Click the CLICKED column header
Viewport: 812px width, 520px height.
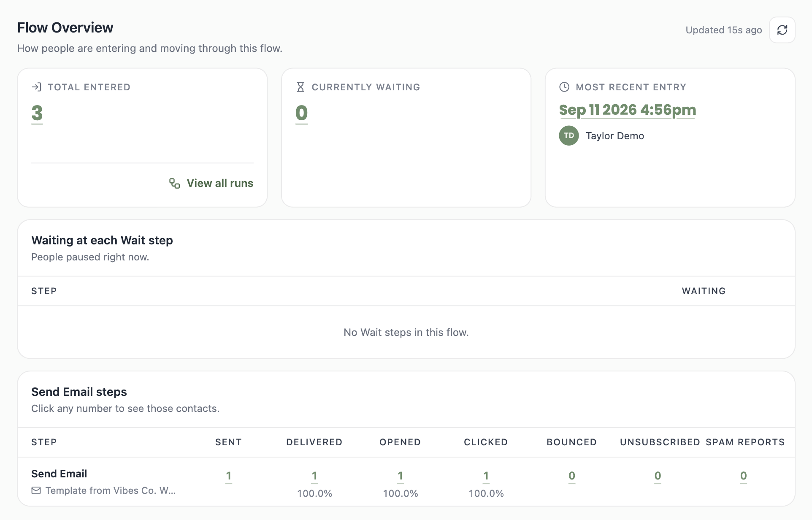coord(486,442)
